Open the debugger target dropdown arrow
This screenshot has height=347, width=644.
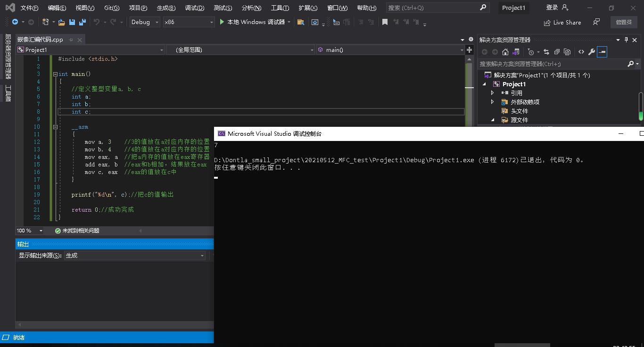click(x=289, y=22)
